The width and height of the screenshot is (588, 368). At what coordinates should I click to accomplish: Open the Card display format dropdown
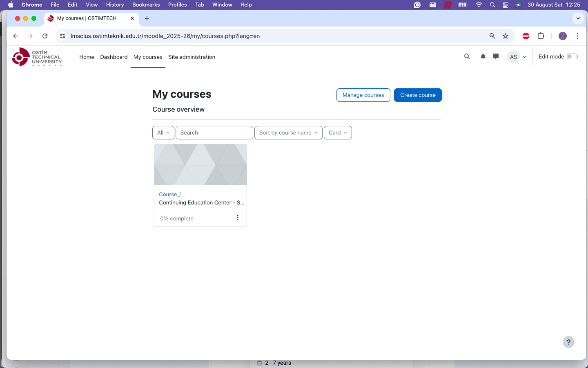338,132
